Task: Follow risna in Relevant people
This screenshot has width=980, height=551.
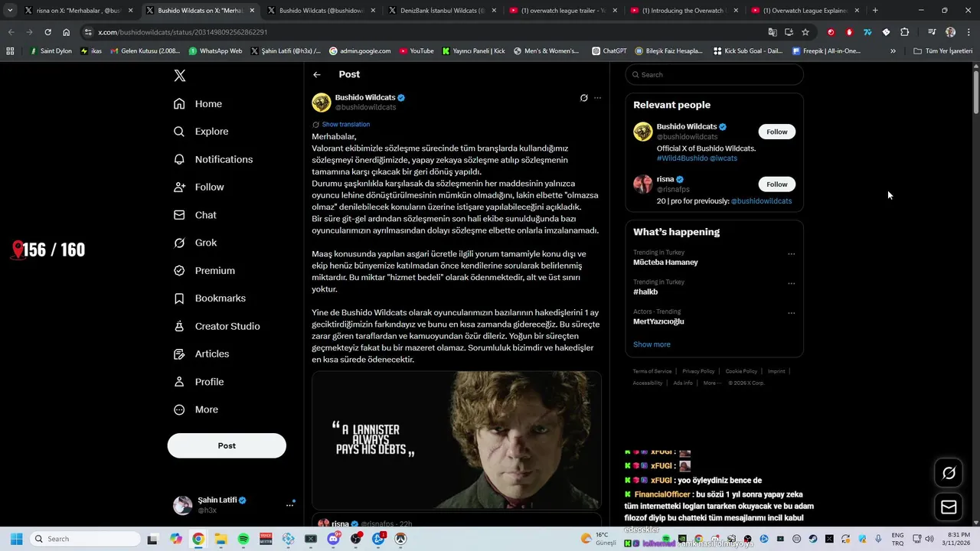Action: pos(777,184)
